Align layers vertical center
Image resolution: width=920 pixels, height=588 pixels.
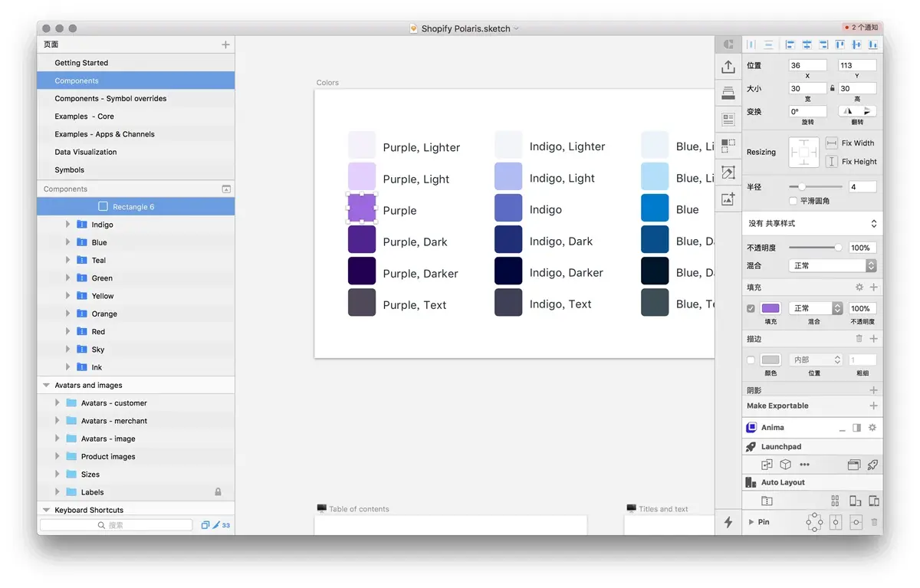pos(856,45)
